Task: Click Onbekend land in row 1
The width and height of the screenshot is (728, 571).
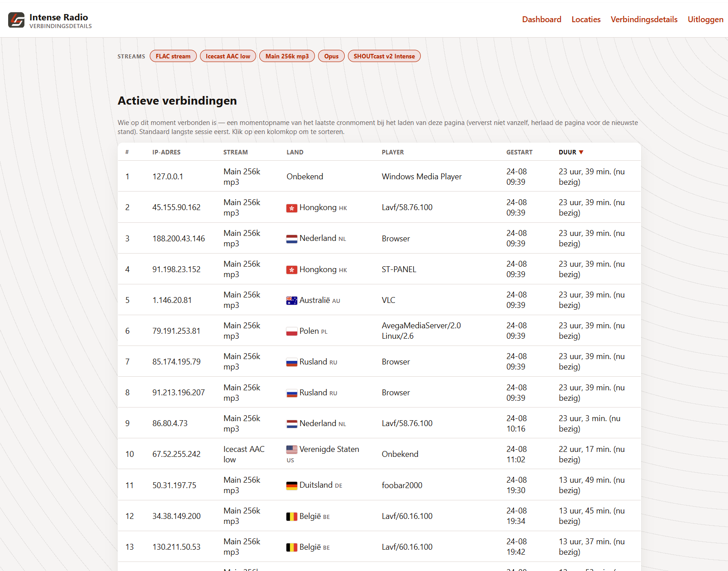Action: (305, 177)
